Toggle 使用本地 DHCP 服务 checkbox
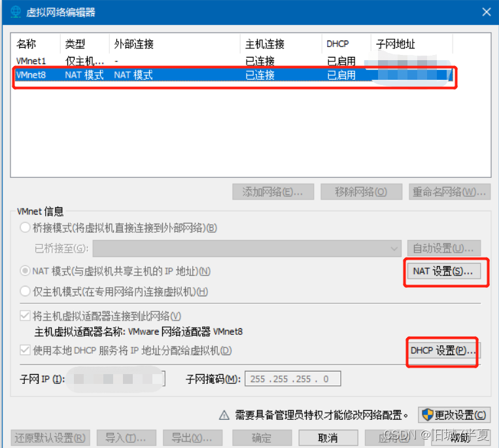This screenshot has width=499, height=448. [25, 351]
